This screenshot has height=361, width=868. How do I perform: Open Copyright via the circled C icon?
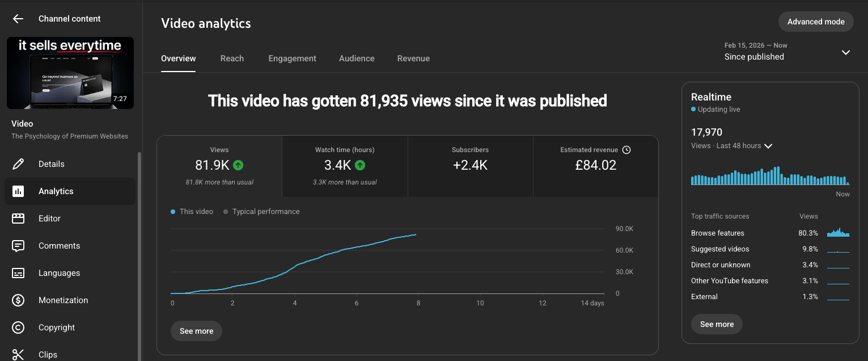(18, 327)
